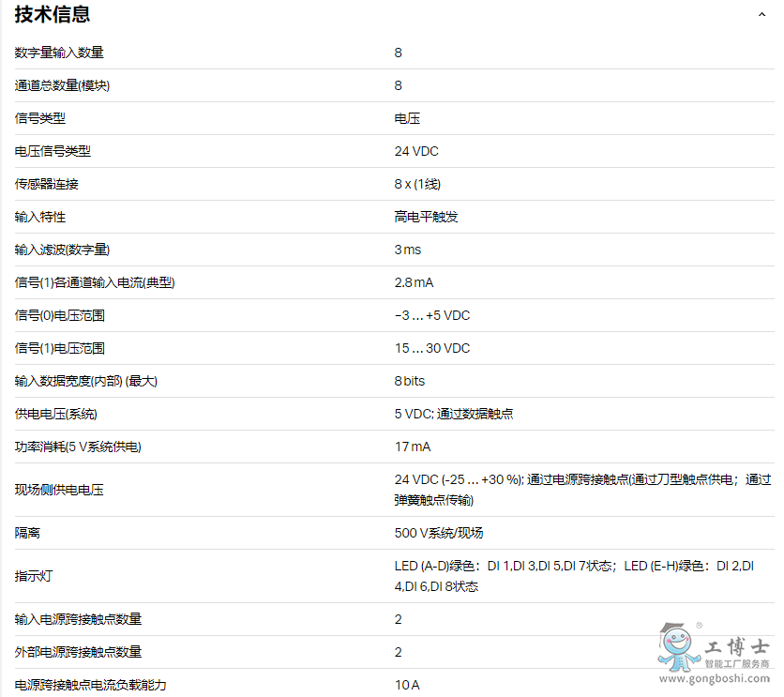The height and width of the screenshot is (697, 784).
Task: Select the 2.8 mA input current value
Action: tap(414, 282)
